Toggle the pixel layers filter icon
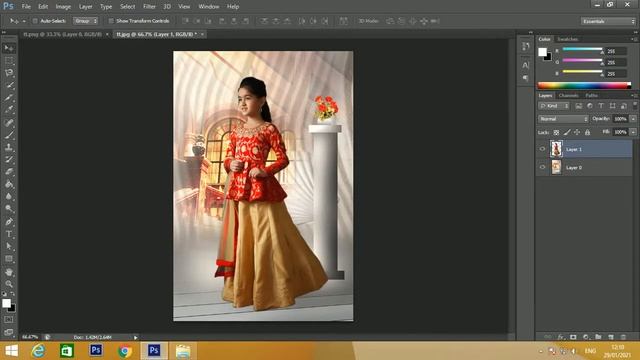640x360 pixels. pos(579,106)
